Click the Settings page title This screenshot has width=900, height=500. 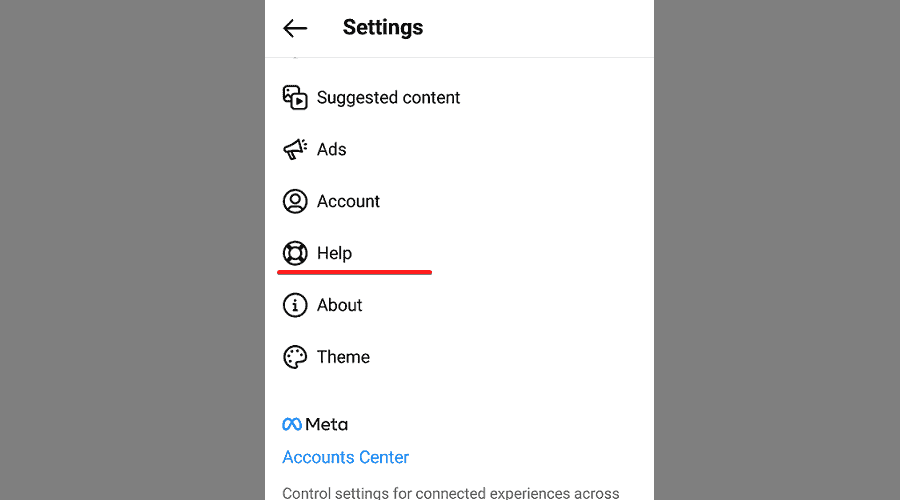(382, 28)
